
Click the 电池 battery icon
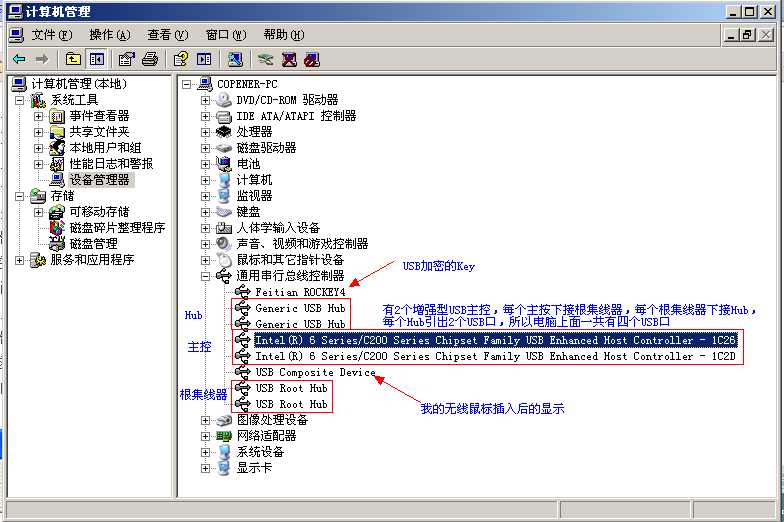point(224,164)
